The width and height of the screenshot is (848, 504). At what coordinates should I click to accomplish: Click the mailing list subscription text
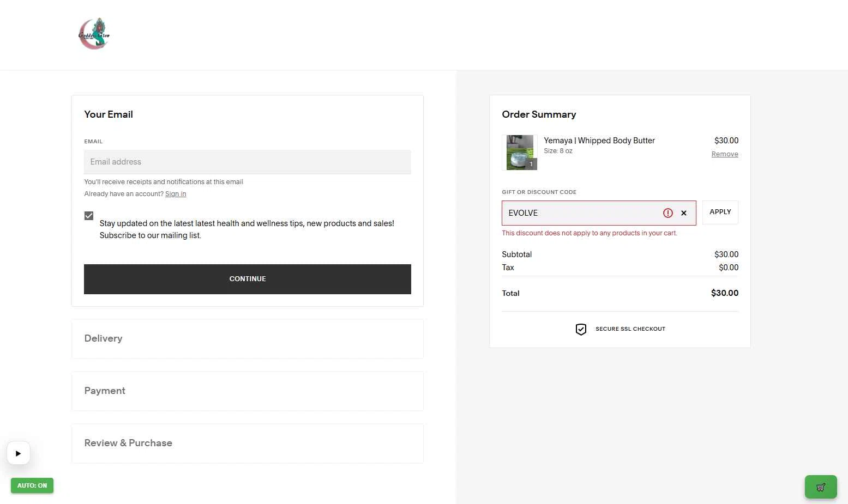246,229
